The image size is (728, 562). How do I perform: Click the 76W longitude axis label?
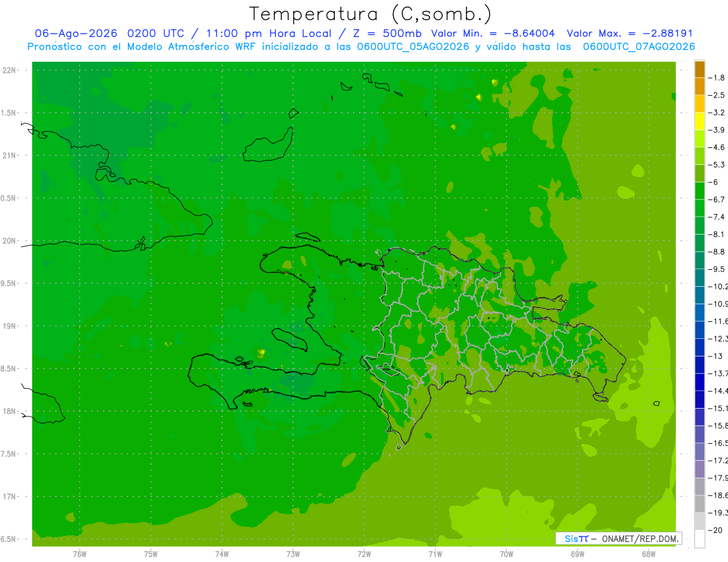tap(80, 554)
